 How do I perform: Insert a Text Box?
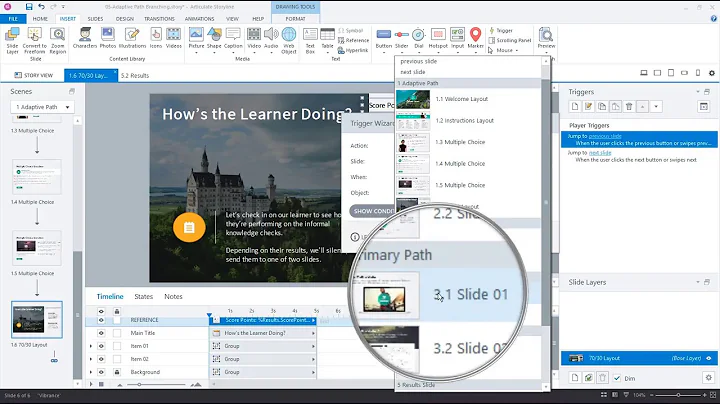[x=310, y=41]
